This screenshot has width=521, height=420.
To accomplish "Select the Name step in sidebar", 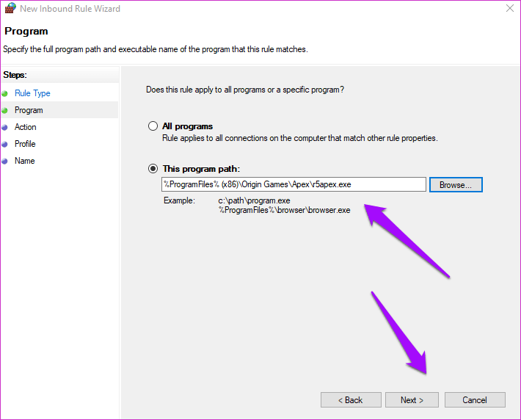I will 25,161.
